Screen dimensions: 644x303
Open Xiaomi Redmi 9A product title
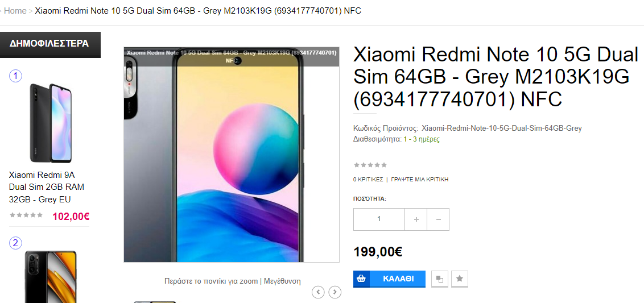tap(47, 187)
